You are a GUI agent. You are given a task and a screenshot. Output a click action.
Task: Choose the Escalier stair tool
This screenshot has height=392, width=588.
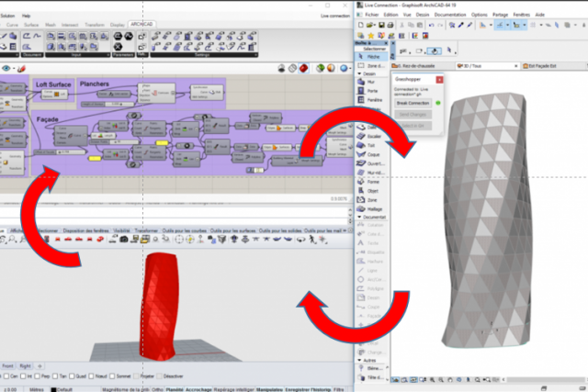[369, 134]
